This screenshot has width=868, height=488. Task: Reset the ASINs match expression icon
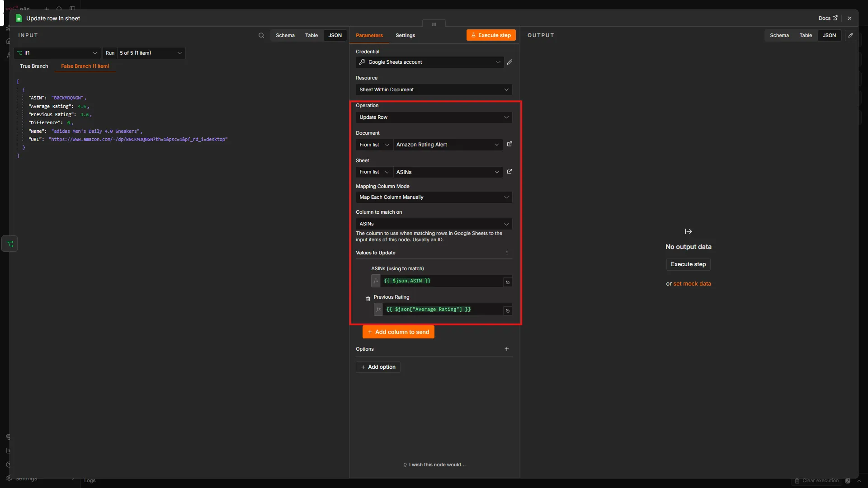pyautogui.click(x=508, y=282)
